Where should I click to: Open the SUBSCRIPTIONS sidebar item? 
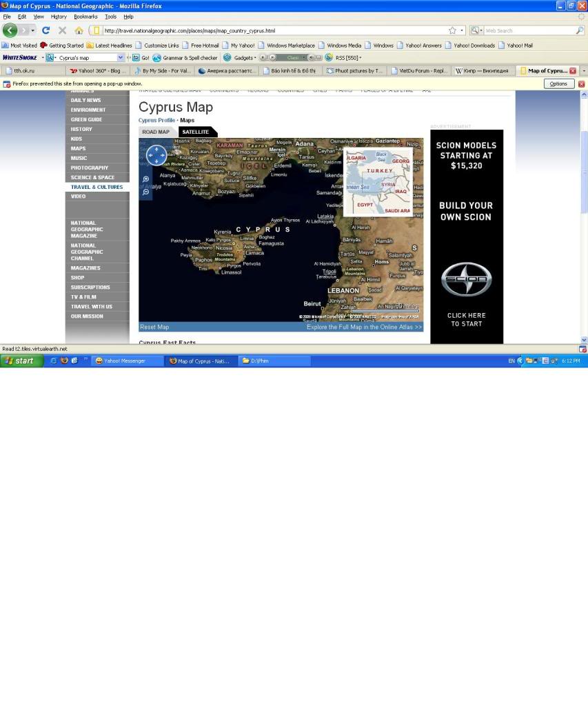(97, 288)
